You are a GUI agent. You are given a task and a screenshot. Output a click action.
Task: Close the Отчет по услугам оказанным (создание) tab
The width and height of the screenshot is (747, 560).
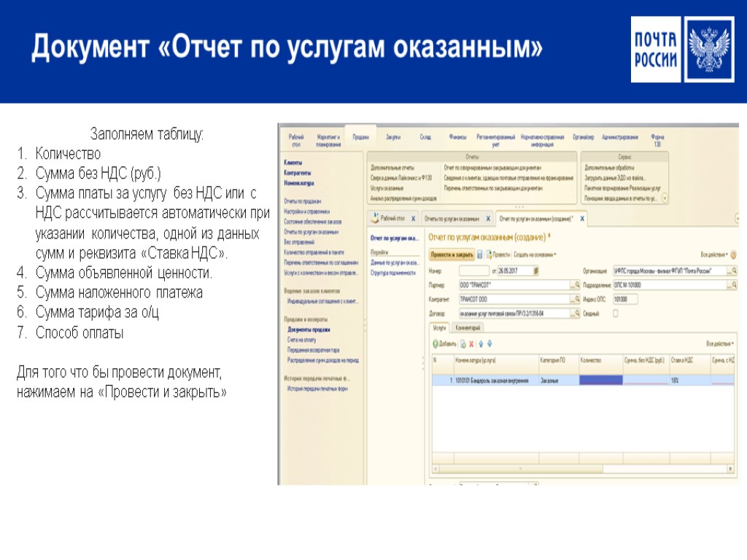tap(581, 219)
